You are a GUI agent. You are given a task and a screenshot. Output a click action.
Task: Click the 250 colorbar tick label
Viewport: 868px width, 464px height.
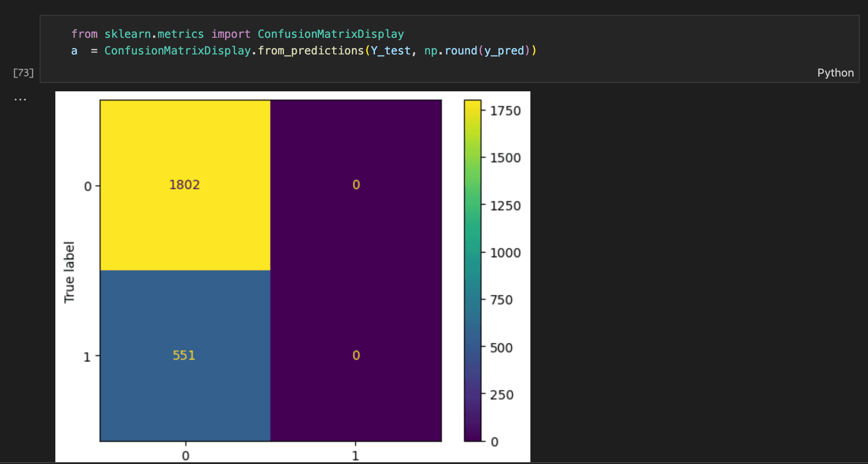(501, 395)
